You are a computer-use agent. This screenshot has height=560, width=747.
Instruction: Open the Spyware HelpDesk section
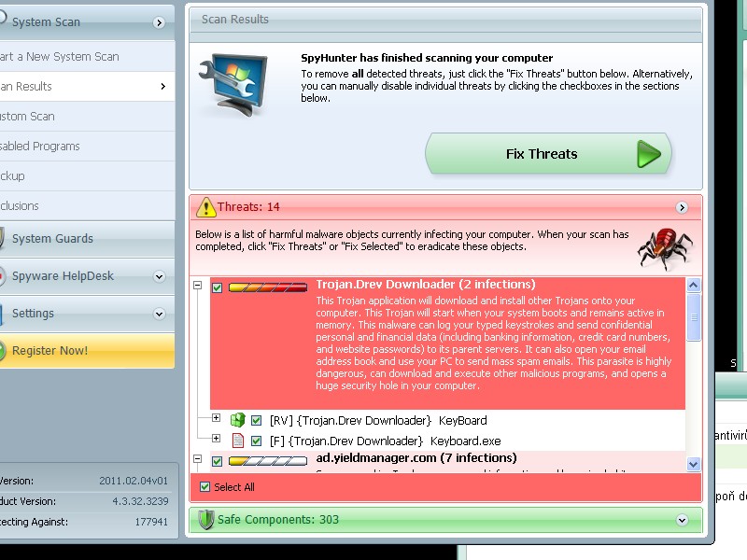[x=87, y=276]
